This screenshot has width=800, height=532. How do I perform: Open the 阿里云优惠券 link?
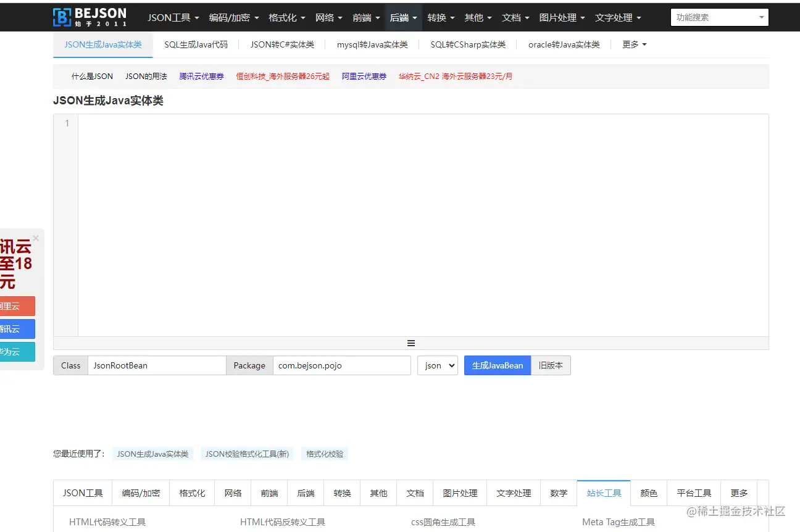pos(364,76)
